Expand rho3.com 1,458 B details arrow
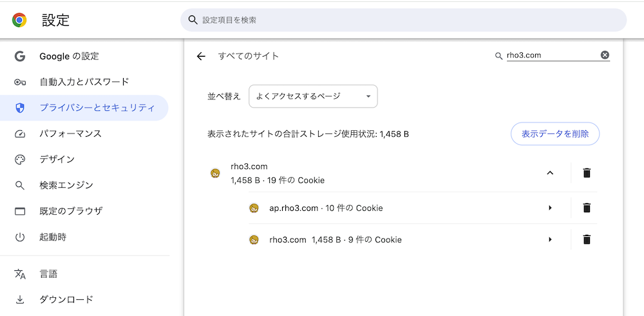This screenshot has height=316, width=644. 550,239
